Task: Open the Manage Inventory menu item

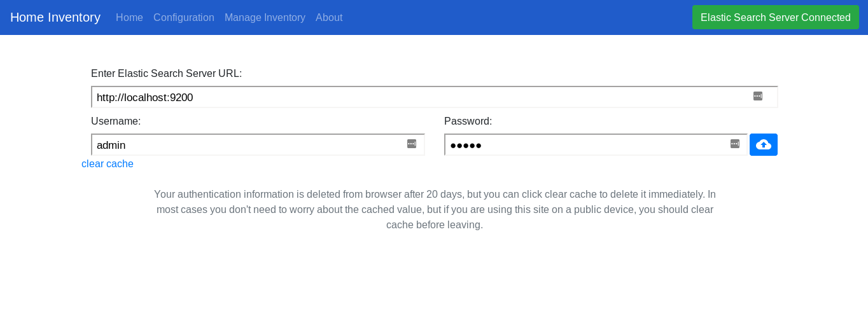Action: pyautogui.click(x=265, y=18)
